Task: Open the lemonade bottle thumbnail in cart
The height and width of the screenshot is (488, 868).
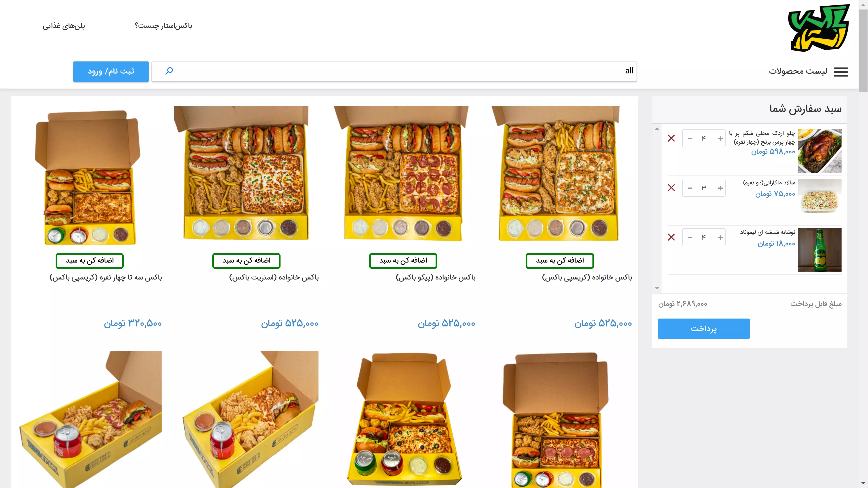Action: pos(819,250)
